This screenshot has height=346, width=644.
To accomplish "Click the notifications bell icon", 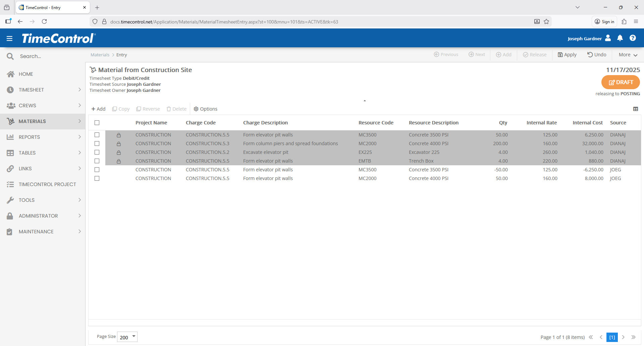I will point(620,38).
